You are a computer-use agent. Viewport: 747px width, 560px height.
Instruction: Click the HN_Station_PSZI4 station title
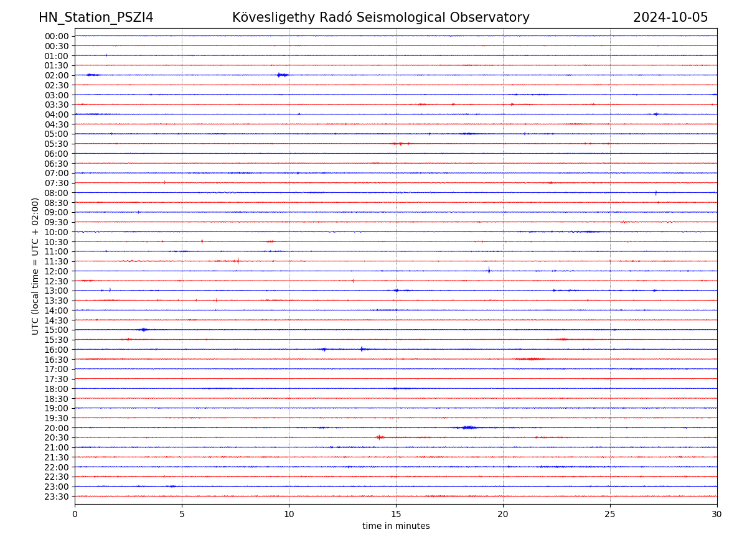click(96, 17)
